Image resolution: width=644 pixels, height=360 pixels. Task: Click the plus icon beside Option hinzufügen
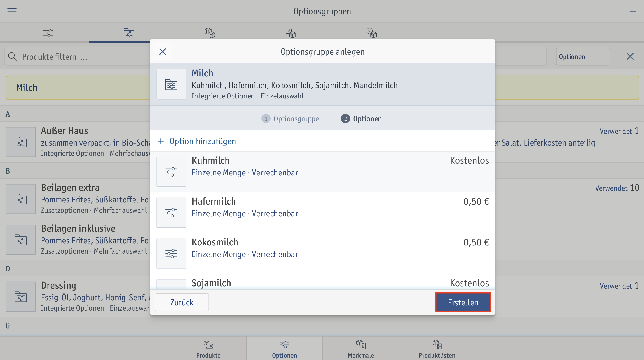[161, 141]
